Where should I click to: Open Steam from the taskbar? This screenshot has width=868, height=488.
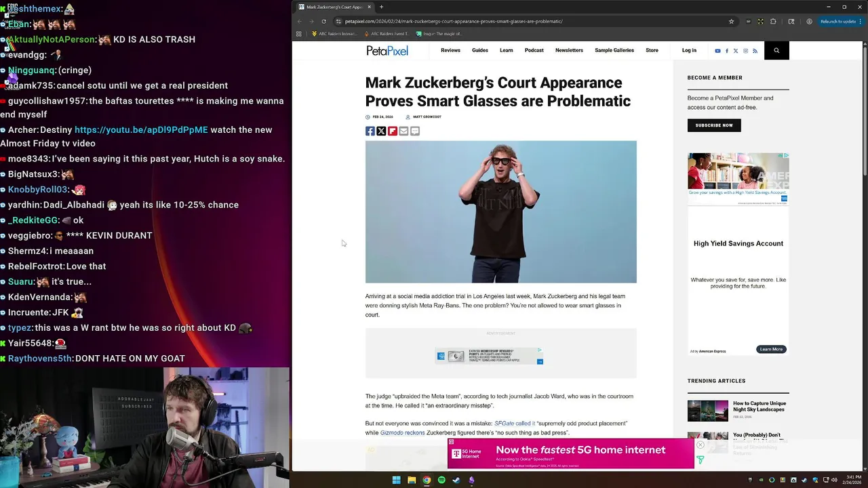point(456,480)
